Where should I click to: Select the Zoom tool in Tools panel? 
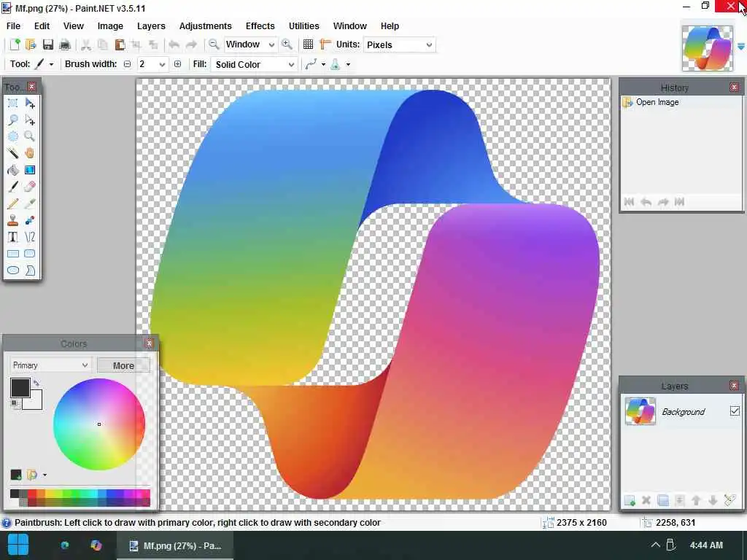pyautogui.click(x=30, y=136)
